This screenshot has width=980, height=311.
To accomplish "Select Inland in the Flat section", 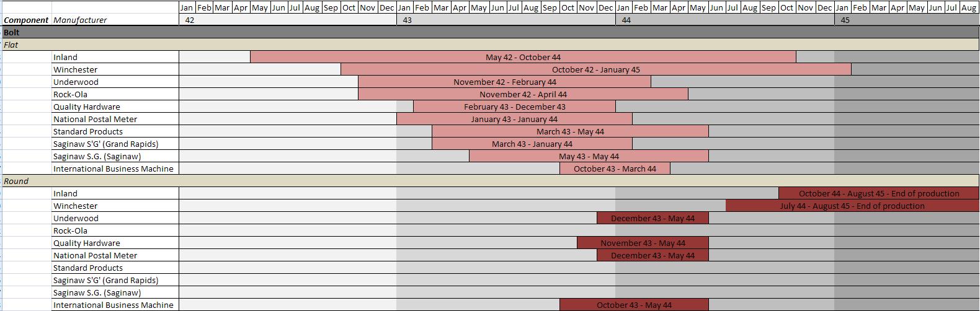I will pyautogui.click(x=115, y=57).
